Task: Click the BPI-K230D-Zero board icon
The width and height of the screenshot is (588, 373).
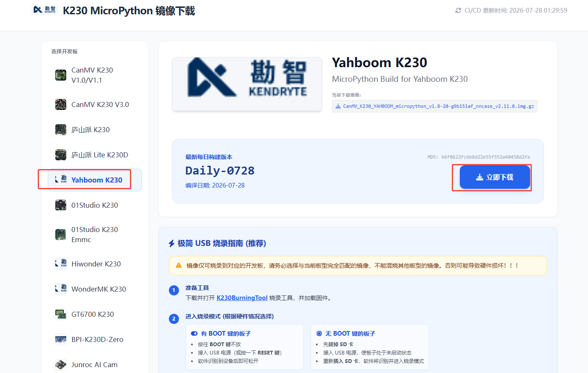Action: click(x=61, y=339)
